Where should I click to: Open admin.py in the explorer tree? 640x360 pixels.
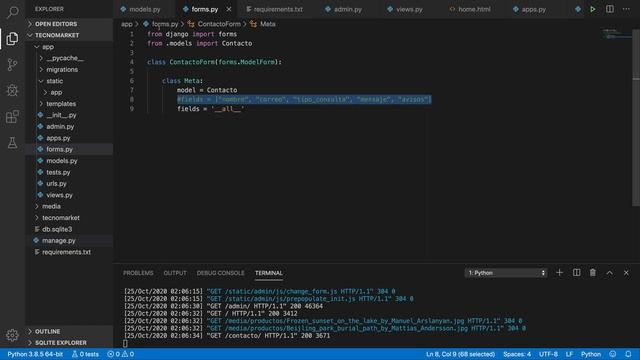coord(69,127)
